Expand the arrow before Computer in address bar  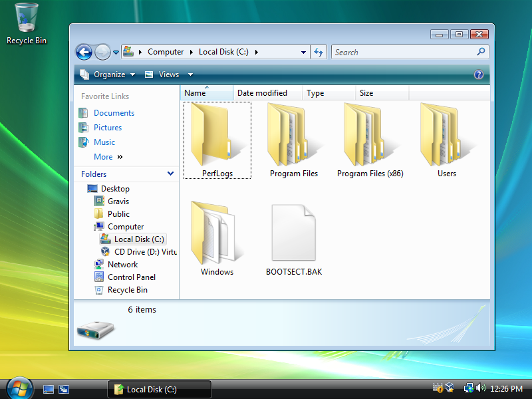point(140,52)
